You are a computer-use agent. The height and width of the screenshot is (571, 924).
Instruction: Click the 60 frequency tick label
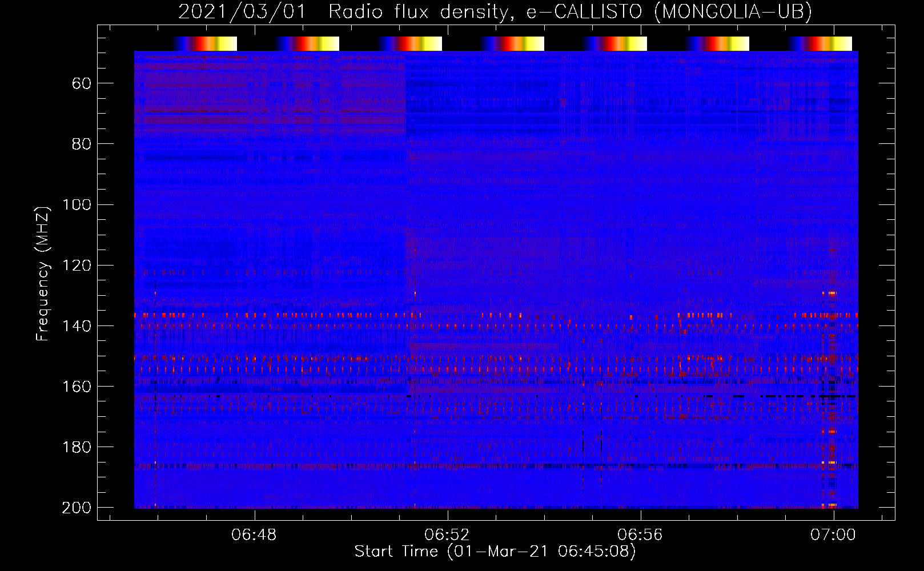(x=82, y=84)
